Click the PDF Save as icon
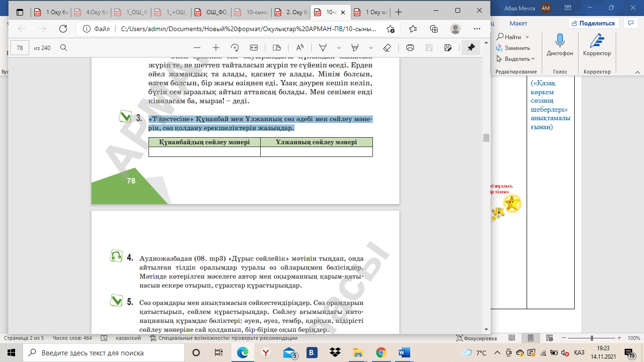The height and width of the screenshot is (362, 644). pos(448,48)
